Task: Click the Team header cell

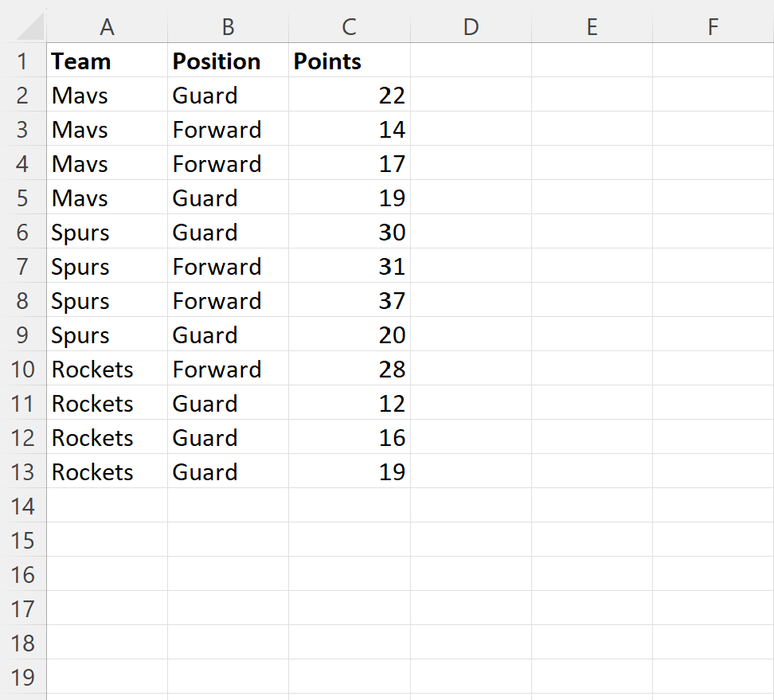Action: pos(107,61)
